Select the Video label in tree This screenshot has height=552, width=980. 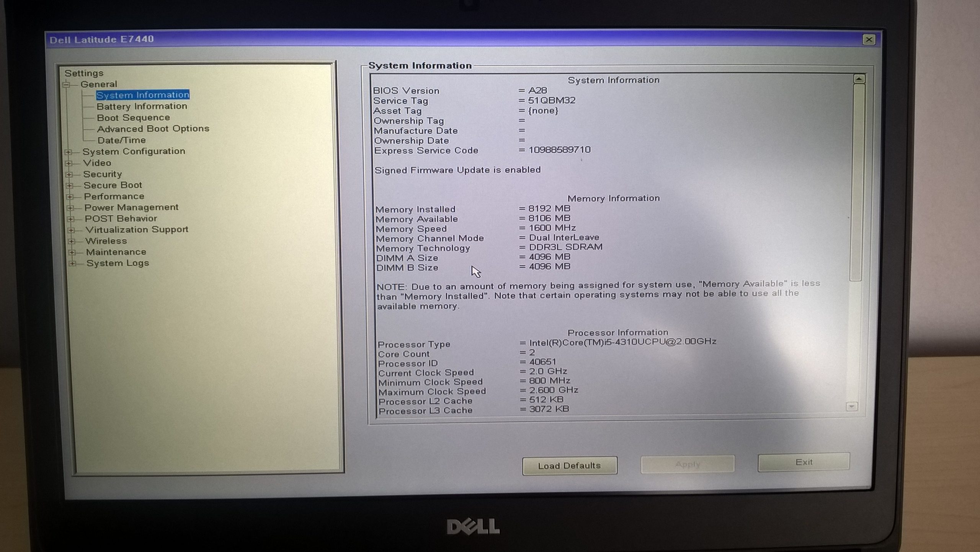pyautogui.click(x=97, y=163)
